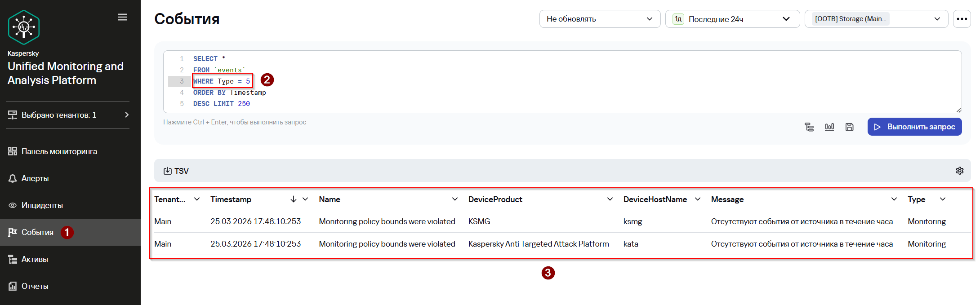Click the Name cell in ksmg row

click(x=387, y=221)
